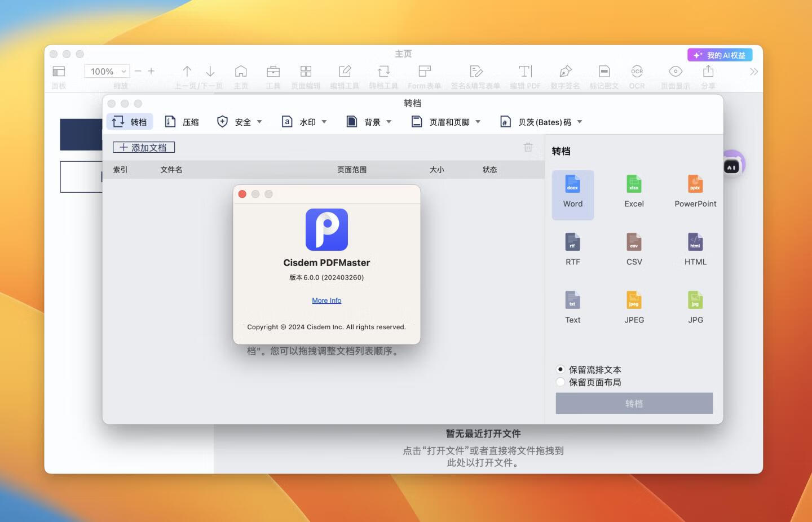Open the 贝茨 (Bates) 码 tab
This screenshot has height=522, width=812.
536,122
